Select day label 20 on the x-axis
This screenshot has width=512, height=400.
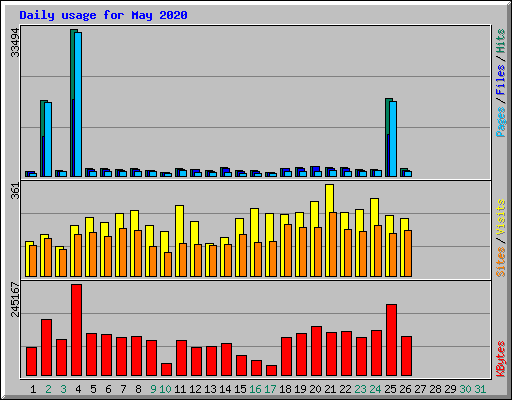coord(315,389)
